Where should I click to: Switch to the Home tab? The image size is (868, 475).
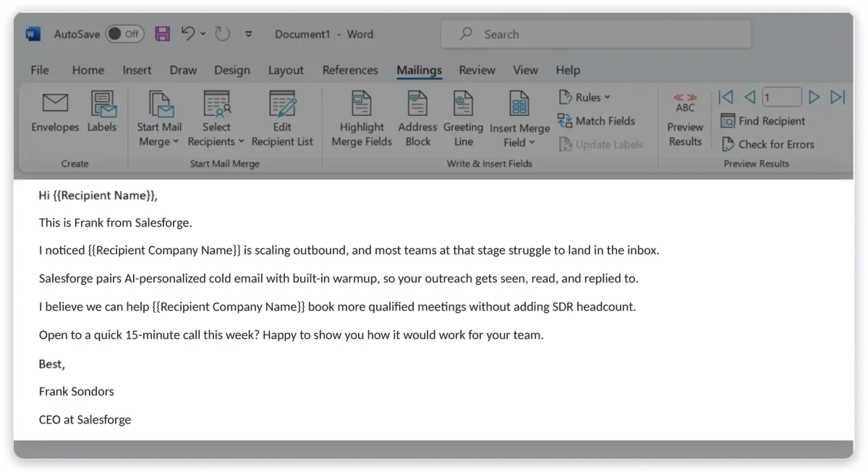[x=88, y=70]
